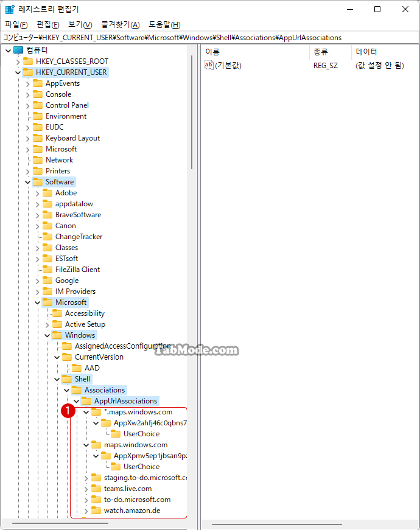The image size is (420, 530).
Task: Click the HKEY_CLASSES_ROOT folder icon
Action: tap(28, 61)
